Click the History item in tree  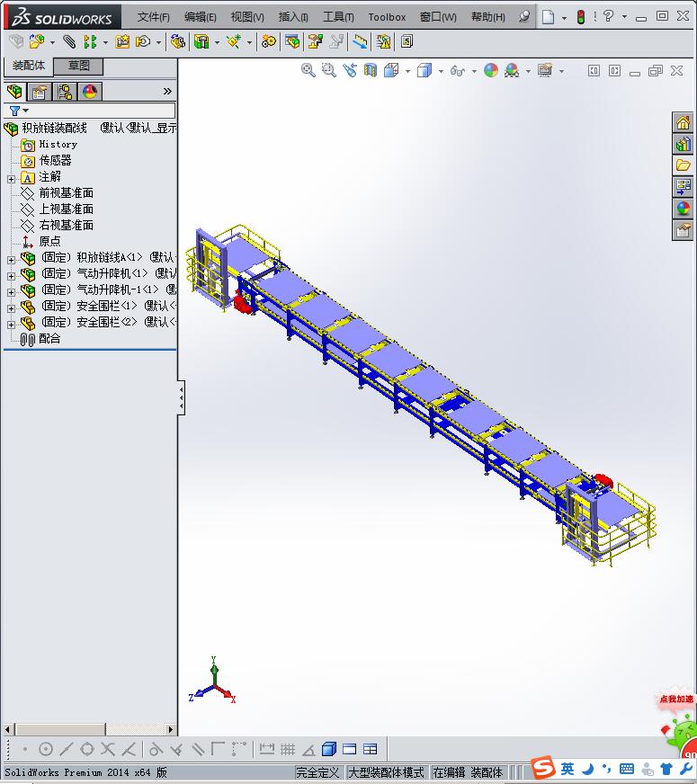click(x=58, y=145)
